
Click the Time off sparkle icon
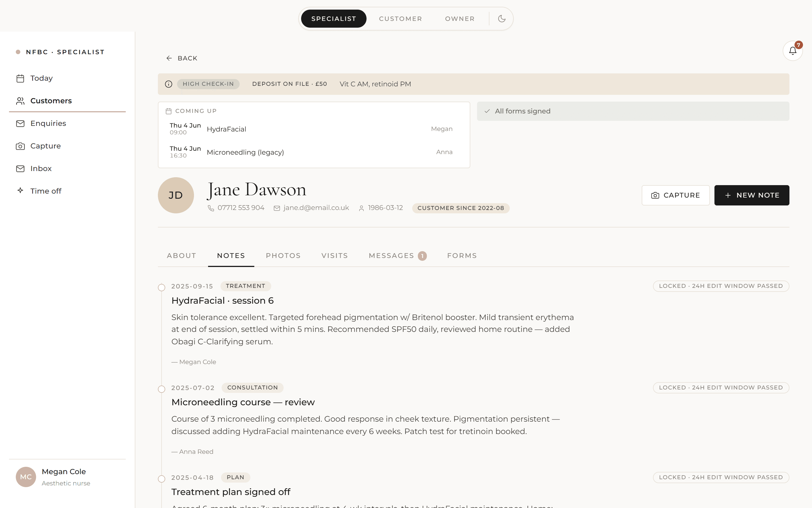20,190
